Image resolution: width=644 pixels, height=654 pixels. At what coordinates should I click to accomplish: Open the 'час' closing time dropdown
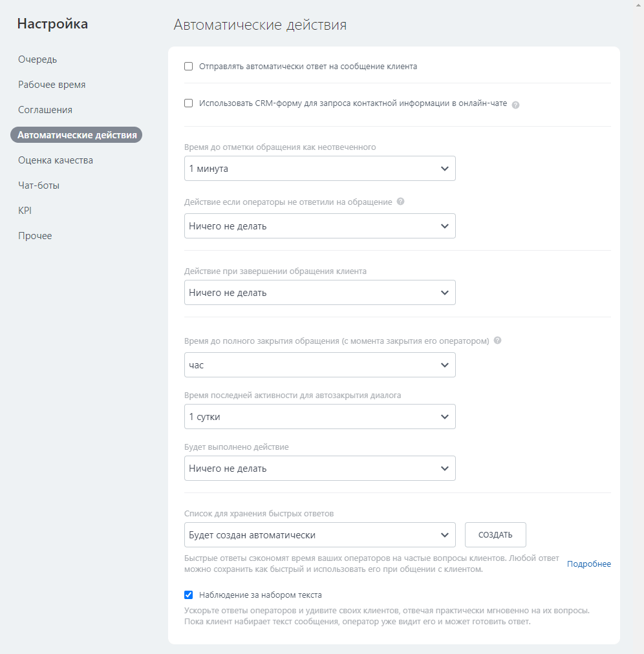point(319,365)
